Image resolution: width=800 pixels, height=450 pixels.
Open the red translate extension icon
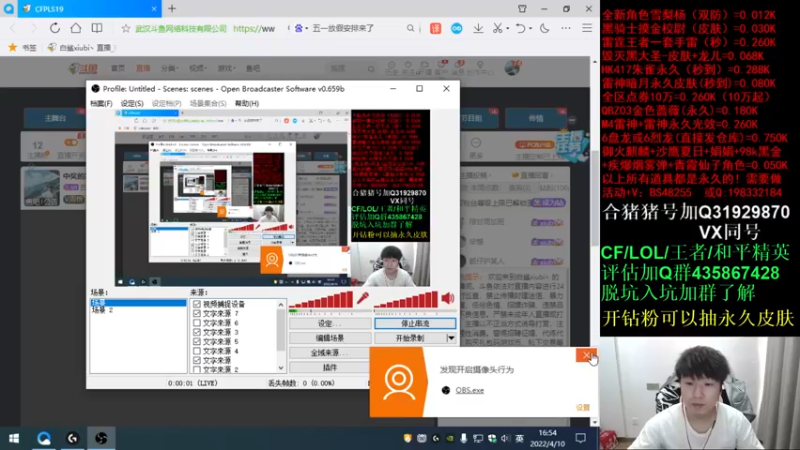pyautogui.click(x=435, y=29)
